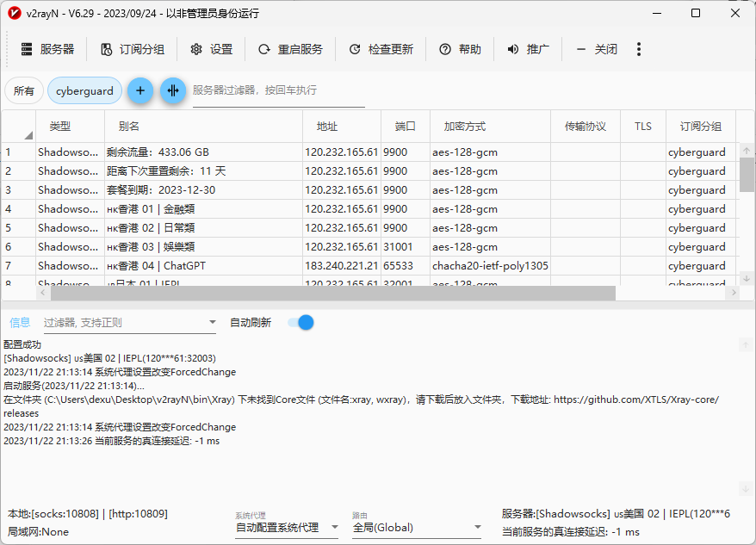
Task: Add a new subscription group with plus button
Action: 140,90
